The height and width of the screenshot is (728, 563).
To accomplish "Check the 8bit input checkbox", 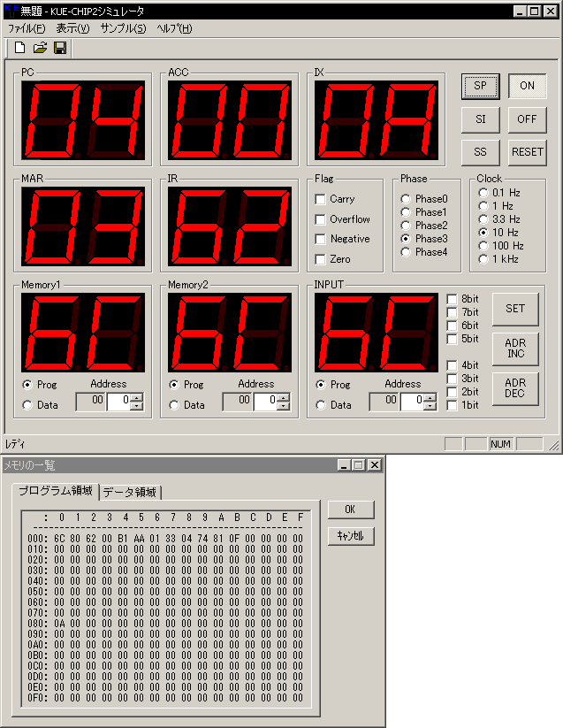I will tap(452, 299).
